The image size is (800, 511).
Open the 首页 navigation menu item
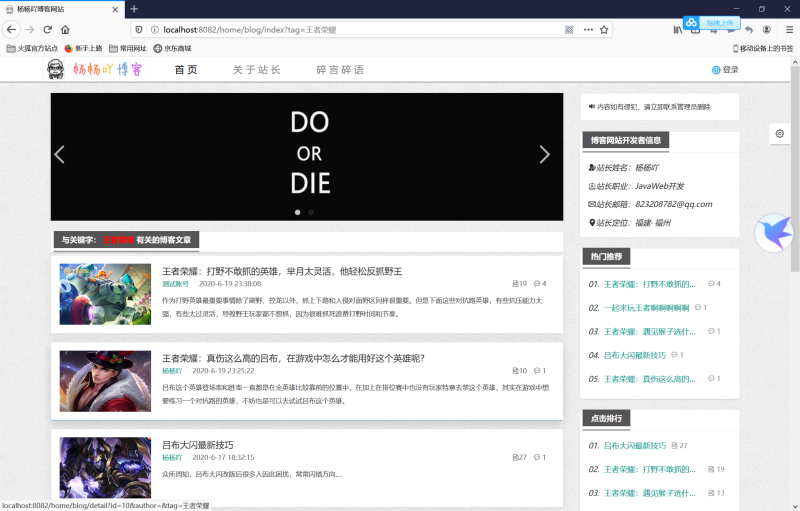[x=186, y=70]
